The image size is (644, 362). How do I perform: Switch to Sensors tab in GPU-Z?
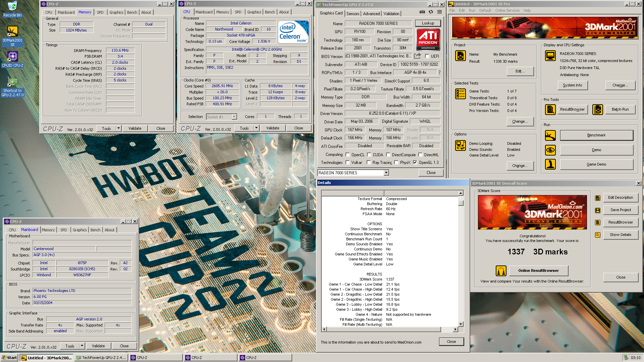(353, 14)
